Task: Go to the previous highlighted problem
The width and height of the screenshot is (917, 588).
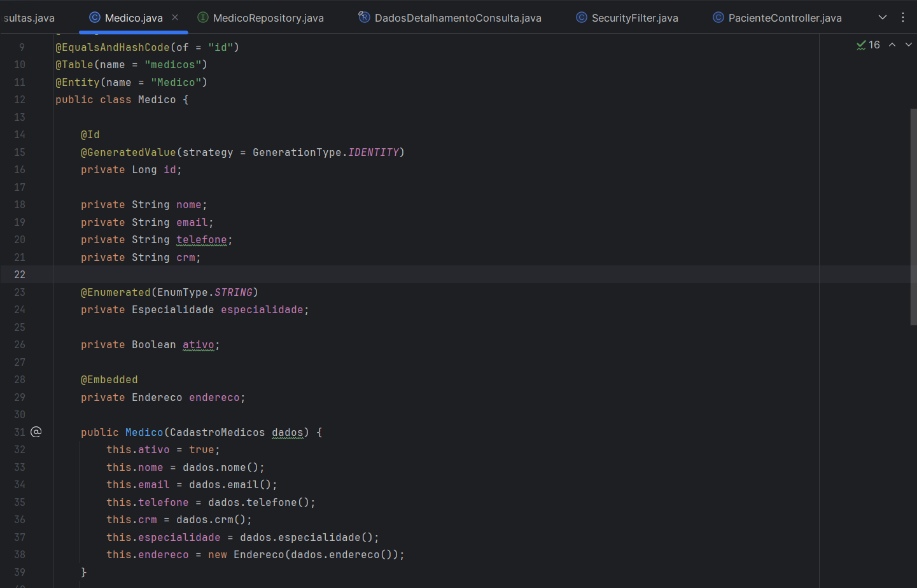Action: [x=892, y=45]
